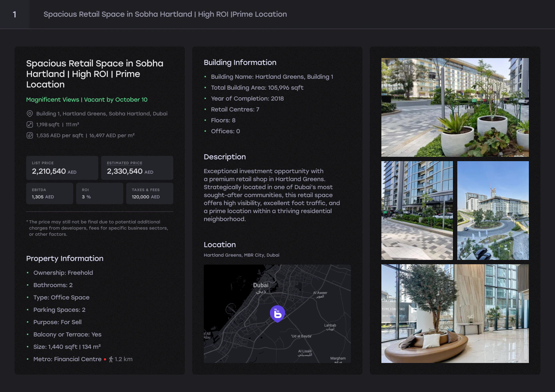Viewport: 555px width, 392px height.
Task: Click the Property Information heading
Action: point(65,258)
